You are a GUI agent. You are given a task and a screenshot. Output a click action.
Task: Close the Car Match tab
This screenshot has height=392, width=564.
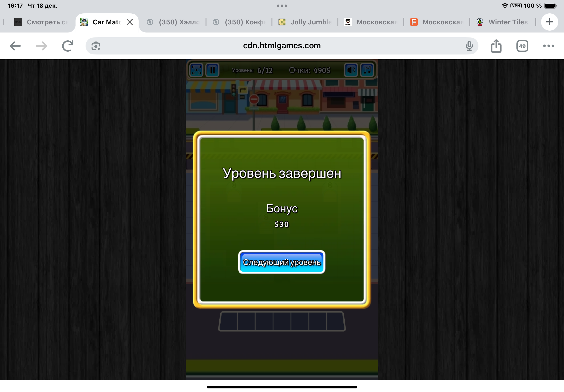[130, 22]
